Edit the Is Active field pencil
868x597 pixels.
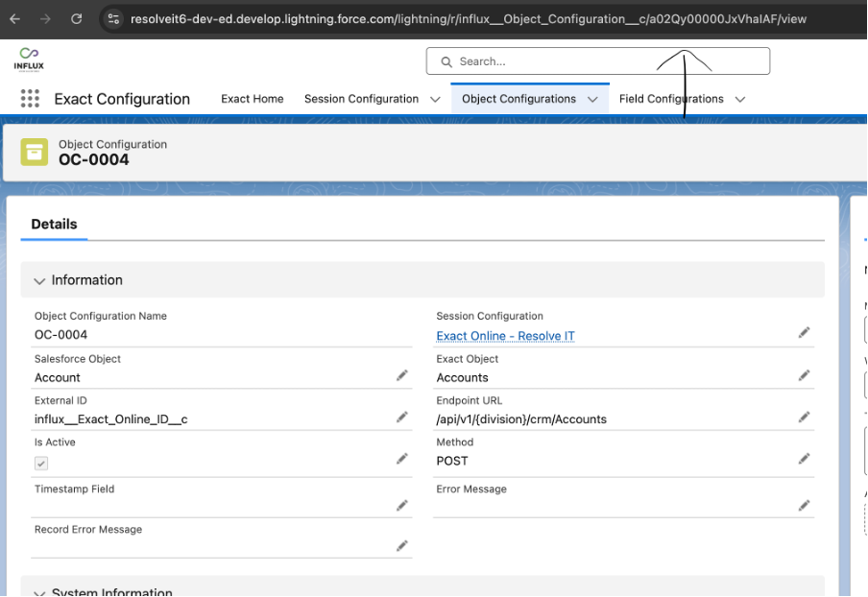pos(402,459)
